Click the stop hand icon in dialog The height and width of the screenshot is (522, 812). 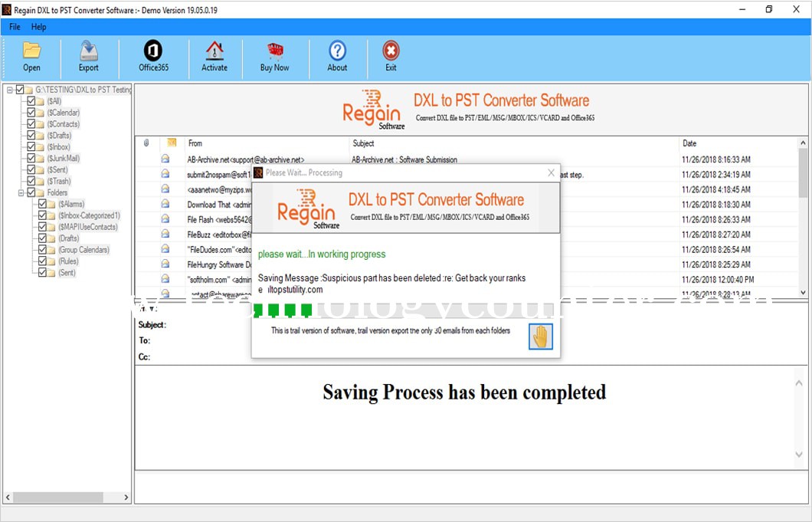coord(541,337)
